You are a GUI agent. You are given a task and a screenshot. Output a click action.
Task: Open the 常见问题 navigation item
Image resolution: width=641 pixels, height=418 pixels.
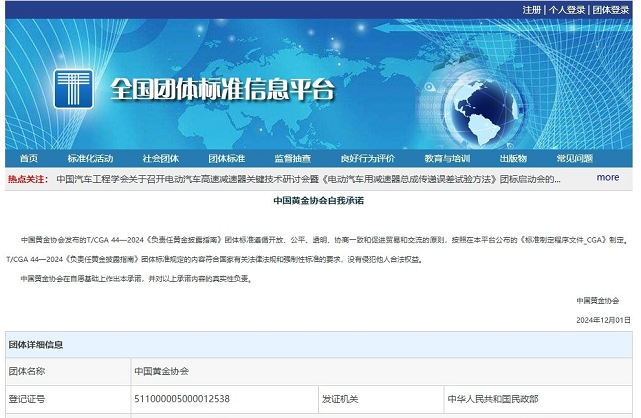point(574,158)
